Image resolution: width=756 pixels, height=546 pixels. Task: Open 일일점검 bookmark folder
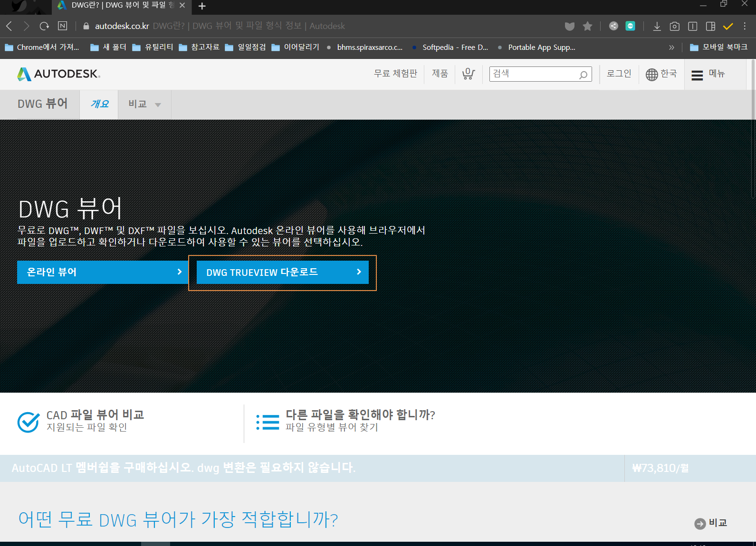[x=245, y=47]
